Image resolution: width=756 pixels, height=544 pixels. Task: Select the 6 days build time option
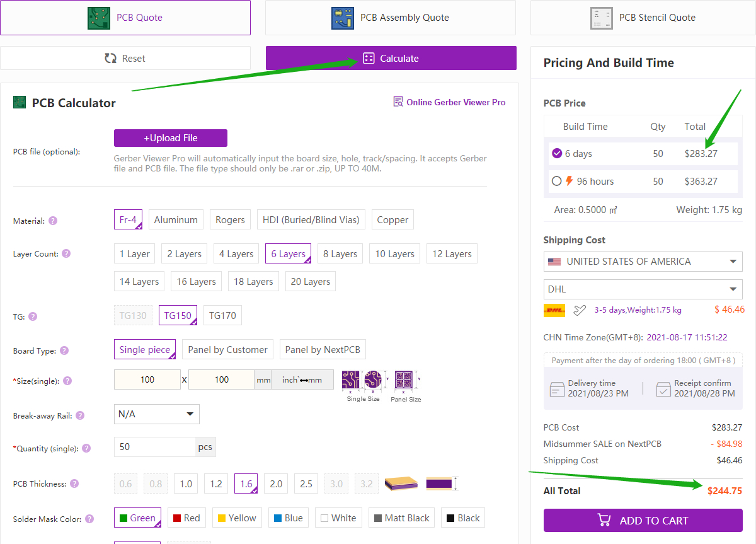click(556, 154)
